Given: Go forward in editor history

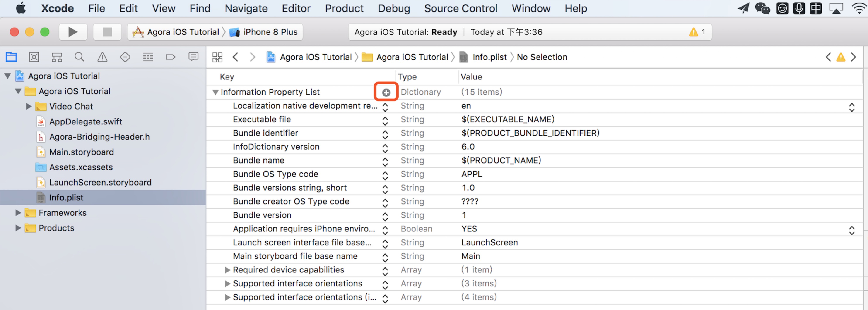Looking at the screenshot, I should (252, 57).
